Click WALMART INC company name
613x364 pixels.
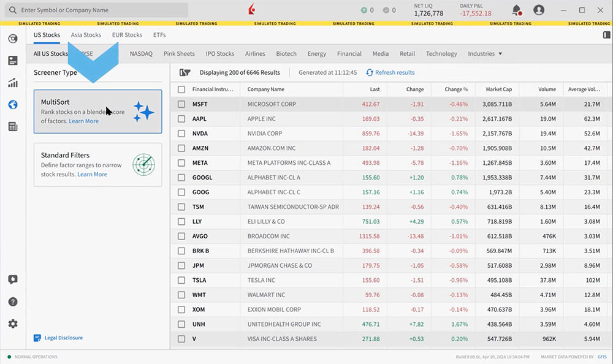point(266,295)
